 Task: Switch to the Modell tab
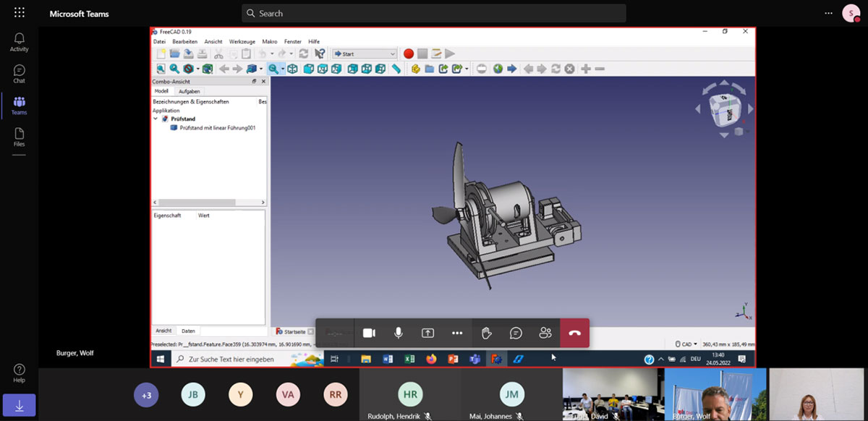[x=161, y=91]
